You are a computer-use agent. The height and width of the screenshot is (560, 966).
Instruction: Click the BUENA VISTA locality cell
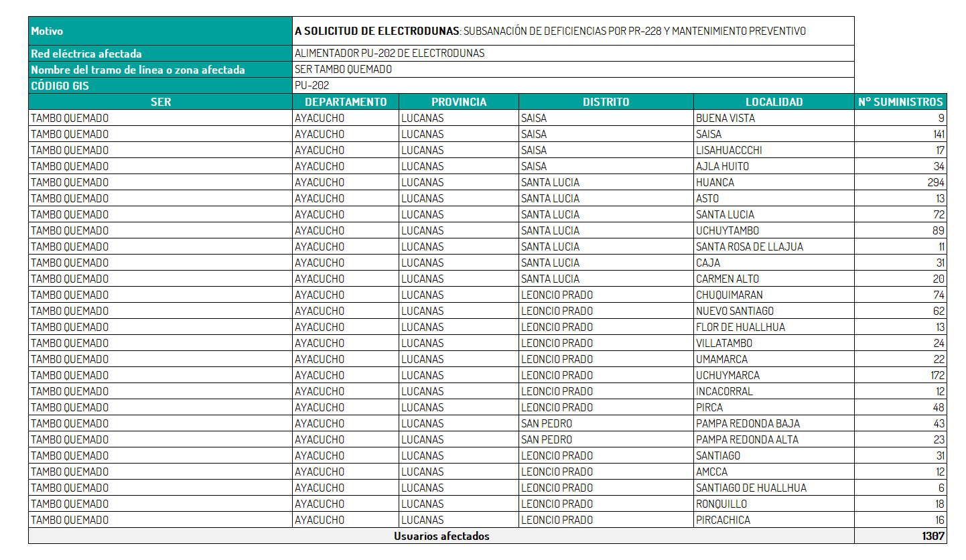point(774,118)
